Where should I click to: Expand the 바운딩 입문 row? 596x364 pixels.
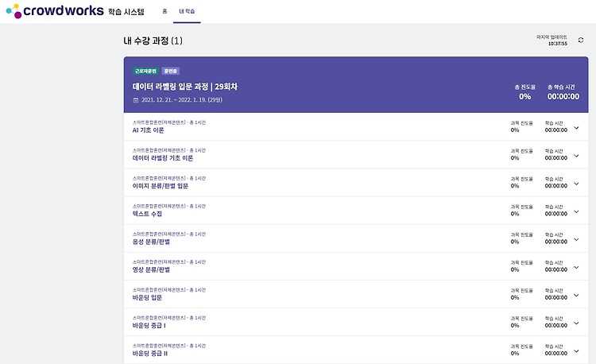point(576,295)
